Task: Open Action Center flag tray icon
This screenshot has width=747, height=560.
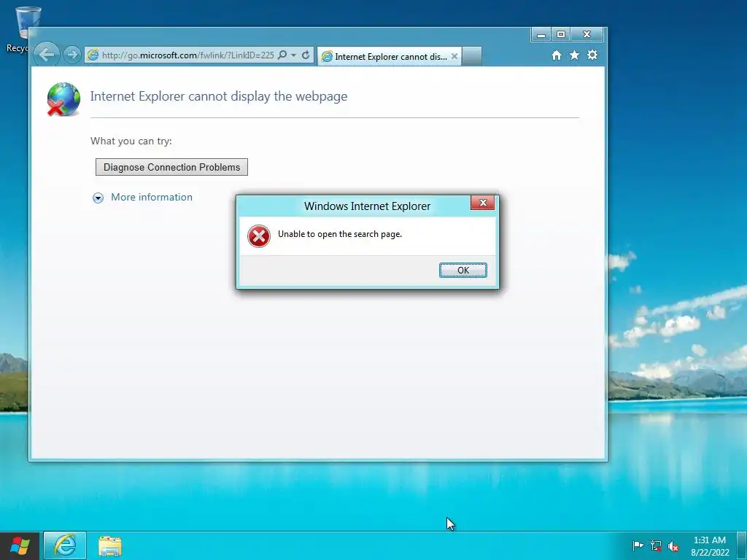Action: click(x=638, y=545)
